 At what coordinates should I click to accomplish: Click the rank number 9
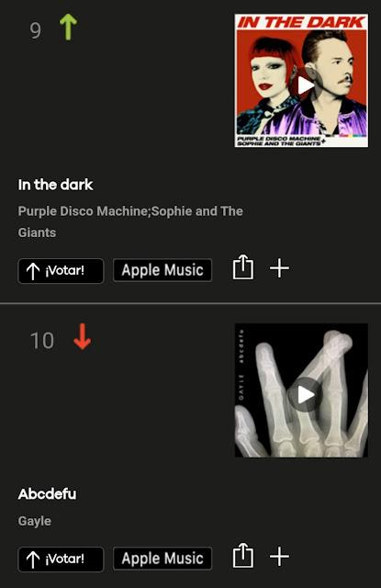(35, 30)
